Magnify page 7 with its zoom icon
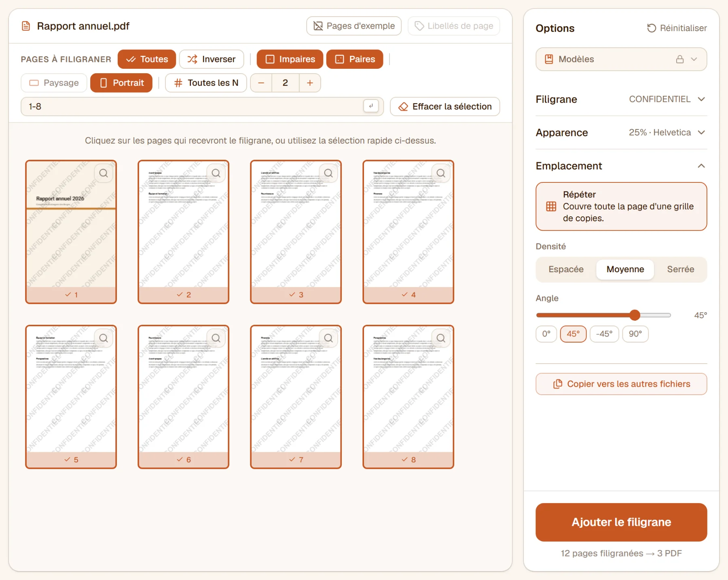 pyautogui.click(x=328, y=338)
